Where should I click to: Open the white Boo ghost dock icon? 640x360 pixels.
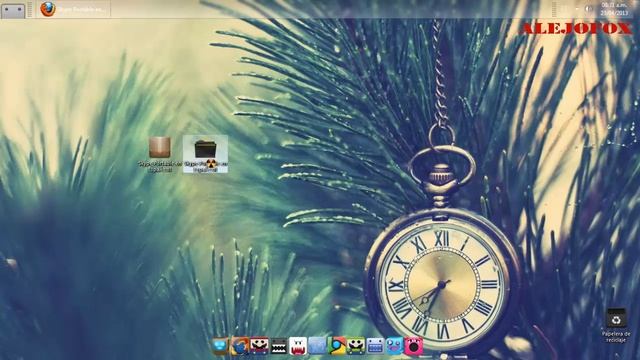(298, 346)
